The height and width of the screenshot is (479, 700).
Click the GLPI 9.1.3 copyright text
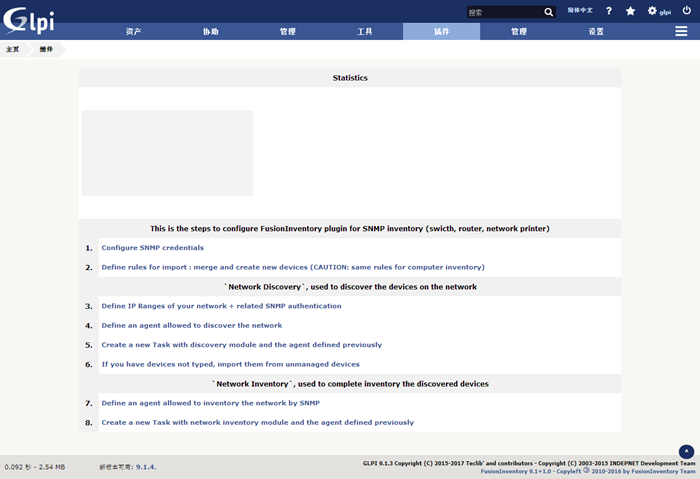coord(529,463)
